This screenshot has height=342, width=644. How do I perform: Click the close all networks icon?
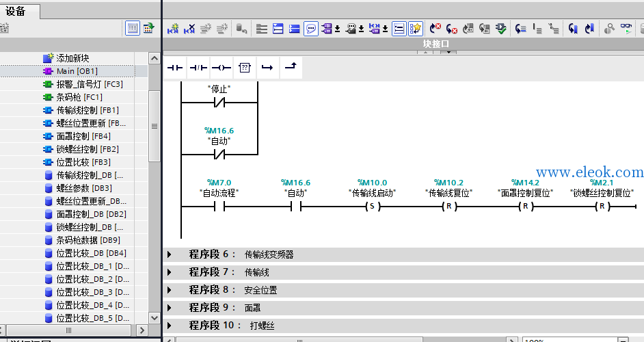pos(295,28)
